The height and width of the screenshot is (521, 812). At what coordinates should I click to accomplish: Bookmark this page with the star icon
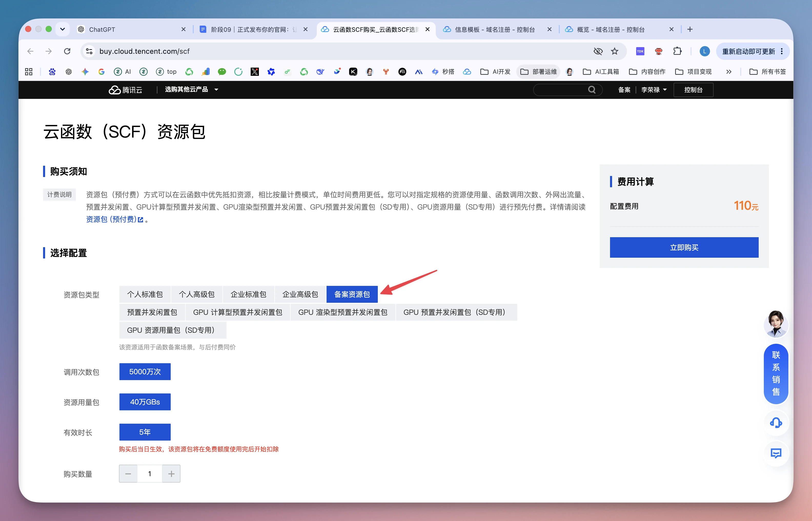click(x=615, y=51)
